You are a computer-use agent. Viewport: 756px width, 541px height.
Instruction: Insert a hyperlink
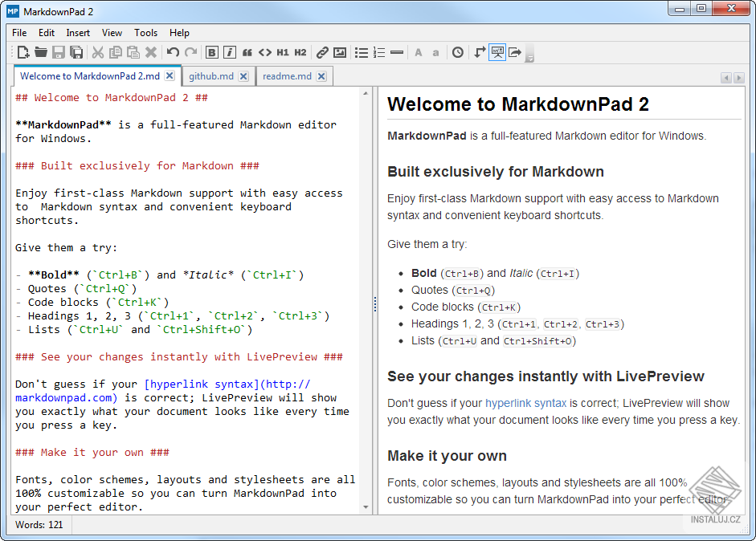click(x=322, y=52)
